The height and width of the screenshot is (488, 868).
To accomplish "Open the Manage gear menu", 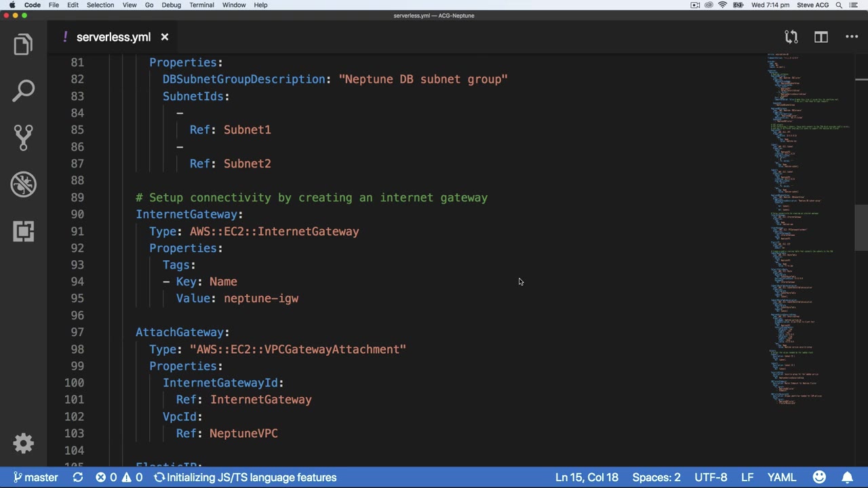I will [23, 443].
